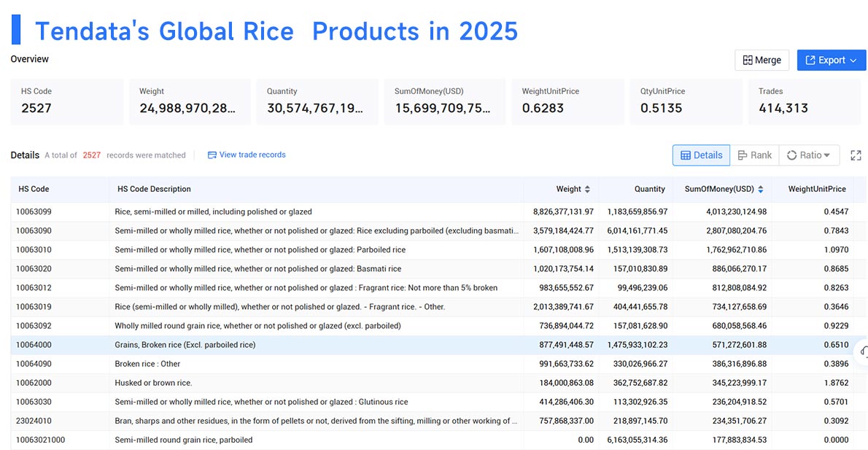Click 'Husked or brown rice.' description
The image size is (868, 450).
pos(153,383)
